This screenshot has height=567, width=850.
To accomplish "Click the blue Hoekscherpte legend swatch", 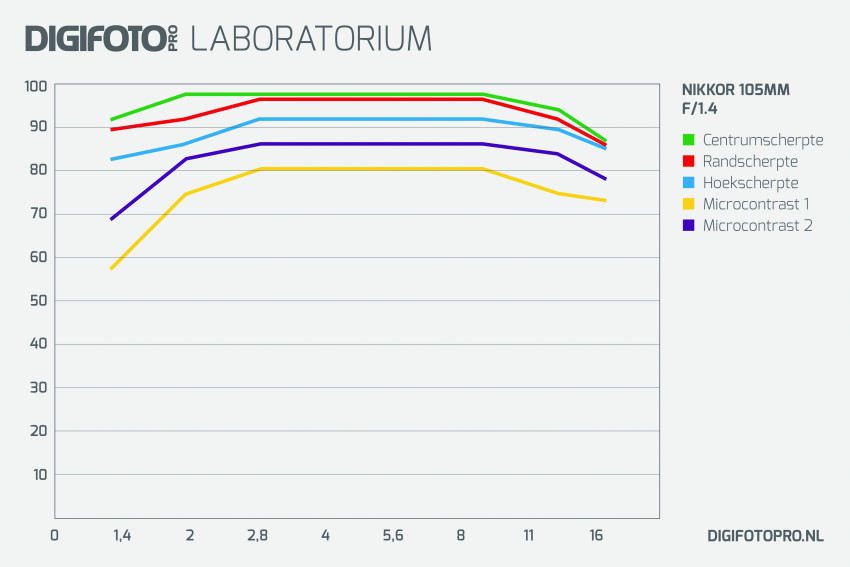I will click(688, 183).
